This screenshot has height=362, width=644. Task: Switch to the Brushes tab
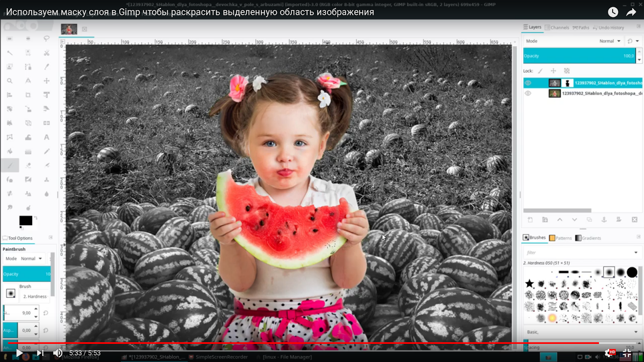tap(534, 238)
